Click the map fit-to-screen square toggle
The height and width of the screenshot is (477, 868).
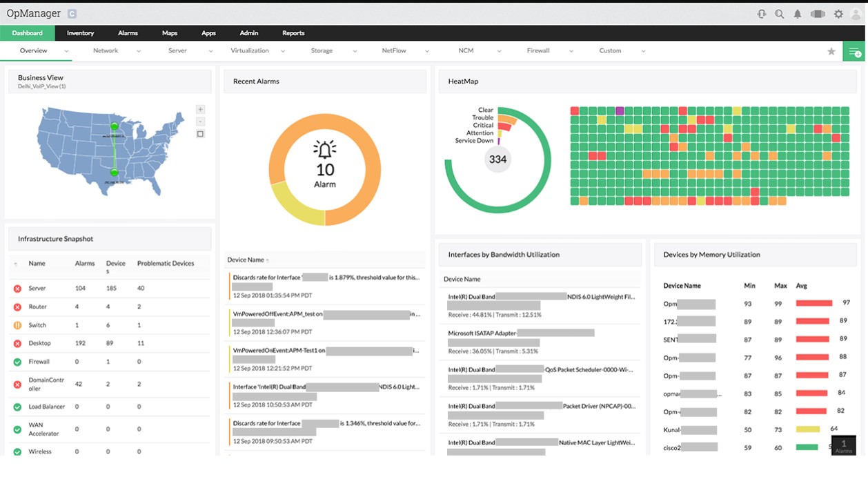pyautogui.click(x=200, y=133)
